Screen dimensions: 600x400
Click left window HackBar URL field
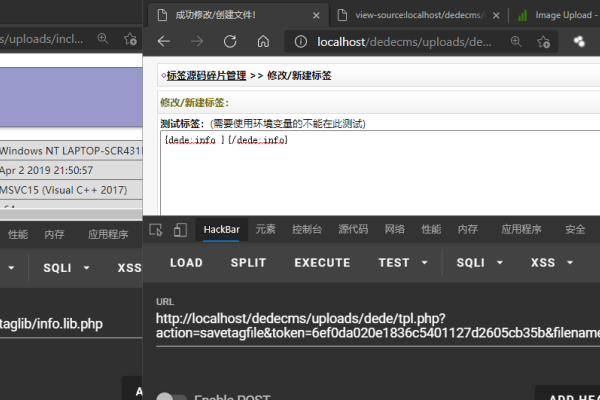click(71, 324)
